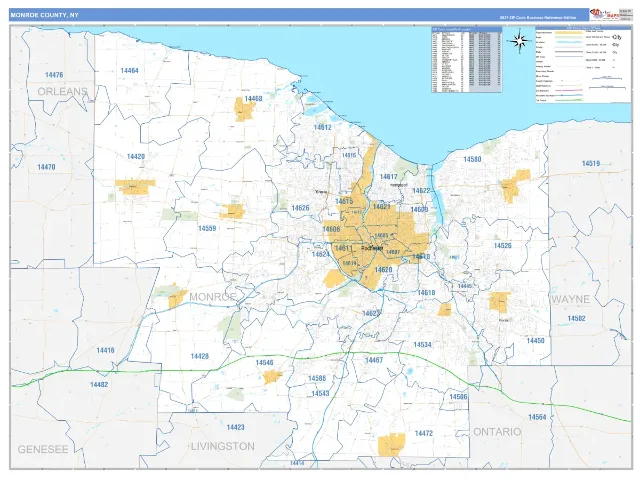Click ZIP code 14464
Viewport: 640px width, 480px height.
(129, 71)
